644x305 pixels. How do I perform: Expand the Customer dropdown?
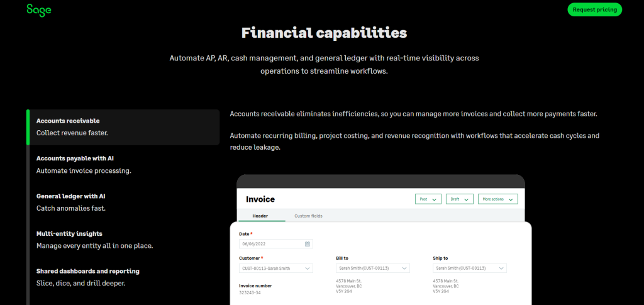307,269
